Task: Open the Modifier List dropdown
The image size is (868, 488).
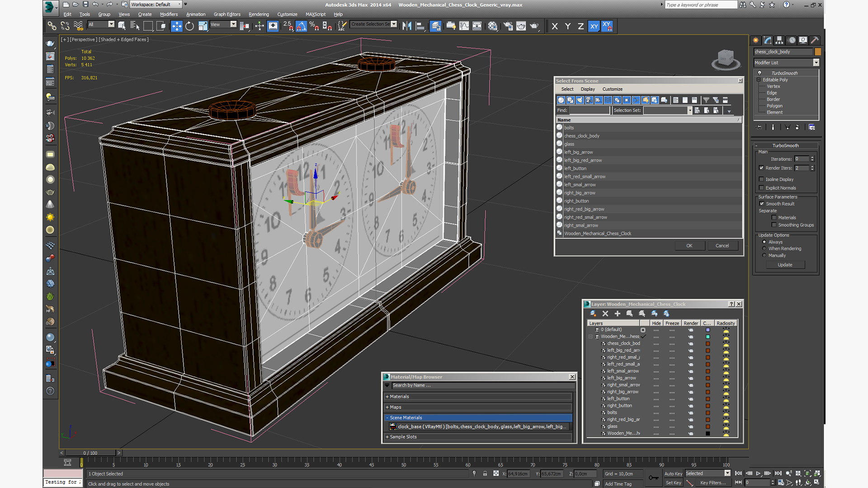Action: (816, 63)
